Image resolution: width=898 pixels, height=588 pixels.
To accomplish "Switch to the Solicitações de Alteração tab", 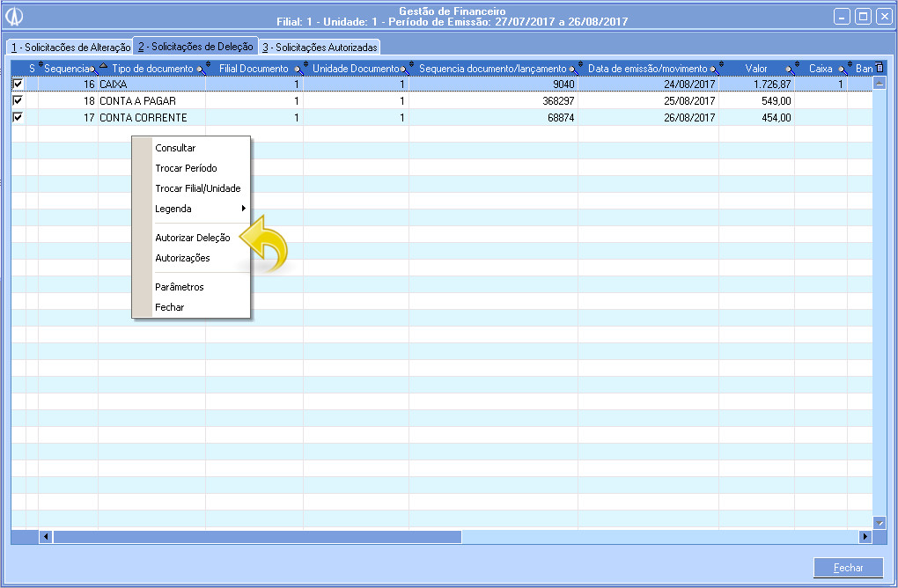I will (x=71, y=48).
